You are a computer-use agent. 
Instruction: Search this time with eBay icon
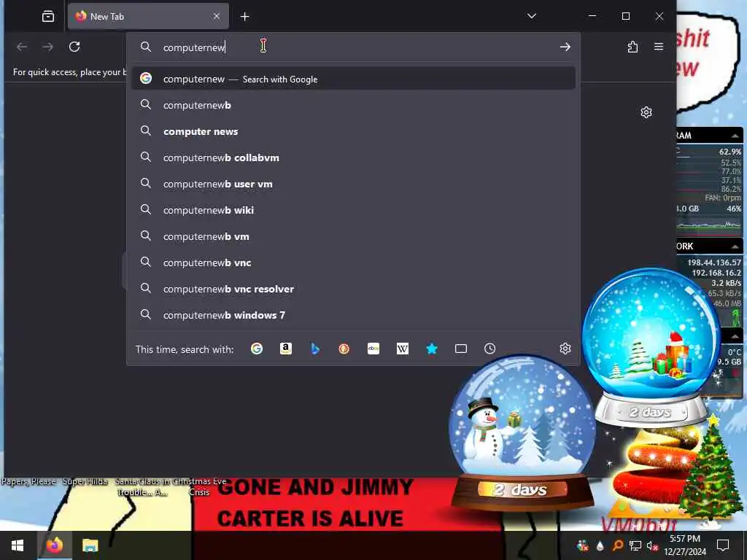click(373, 349)
